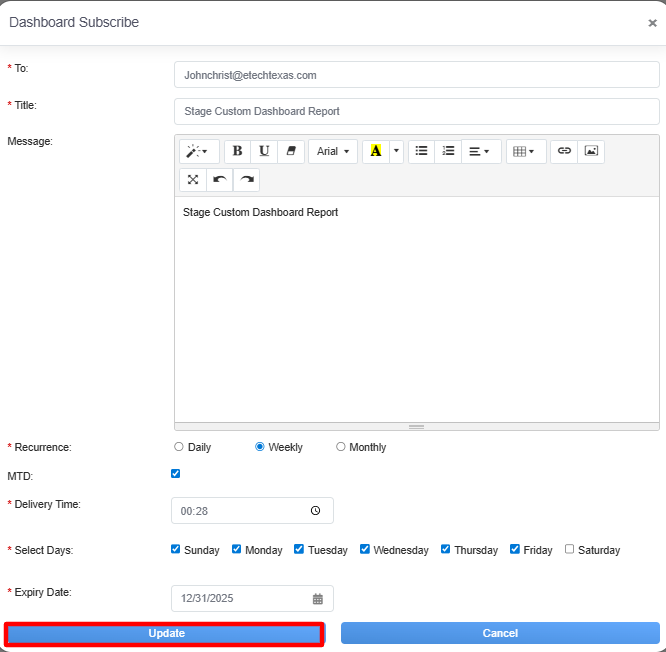Expand the magic wand style dropdown
This screenshot has width=666, height=652.
198,151
